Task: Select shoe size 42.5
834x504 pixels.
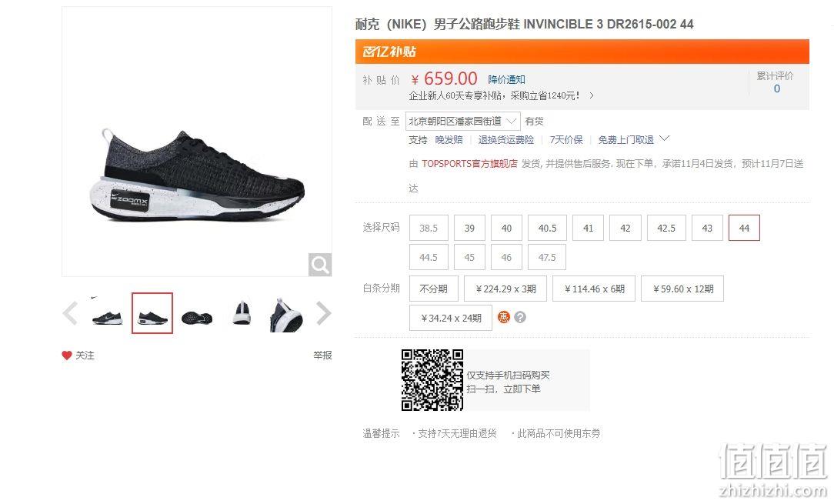Action: (666, 228)
